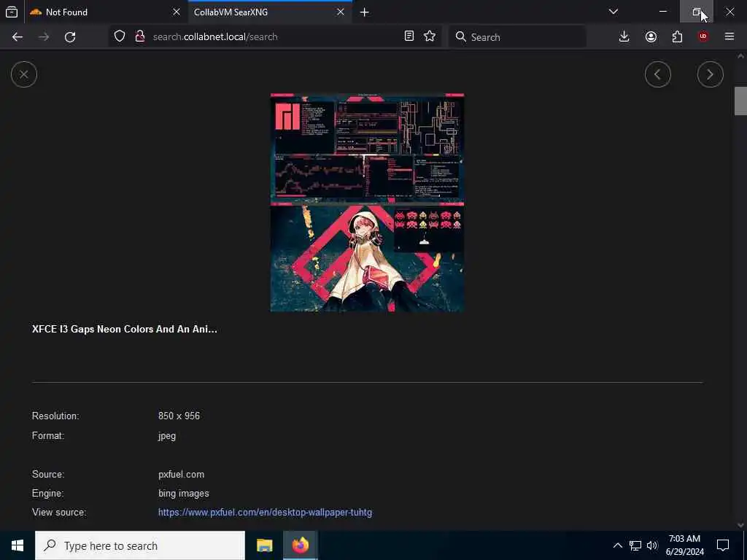Open the uBlock Origin extension
The image size is (747, 560).
click(703, 36)
